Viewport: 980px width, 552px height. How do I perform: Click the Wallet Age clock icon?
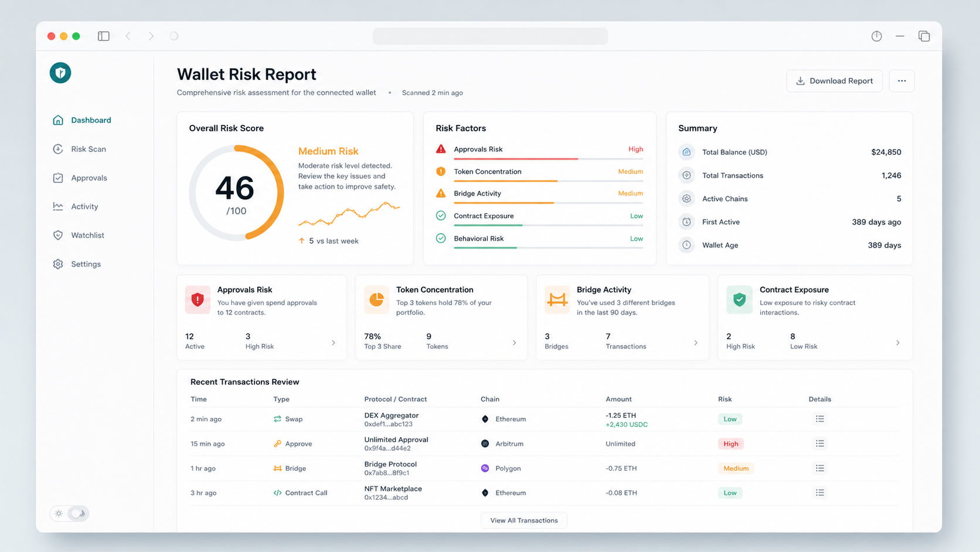[686, 245]
